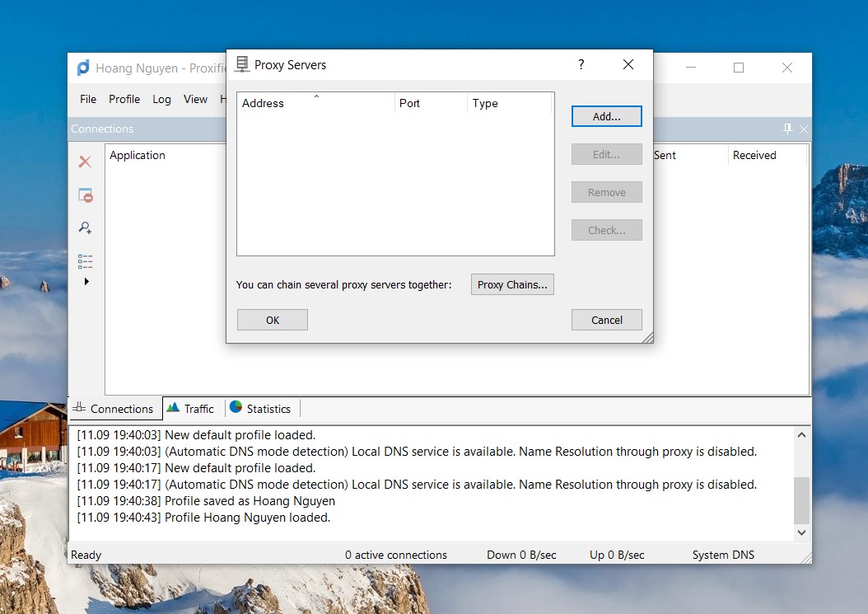Image resolution: width=868 pixels, height=614 pixels.
Task: Close the Connections panel with its X
Action: coord(804,129)
